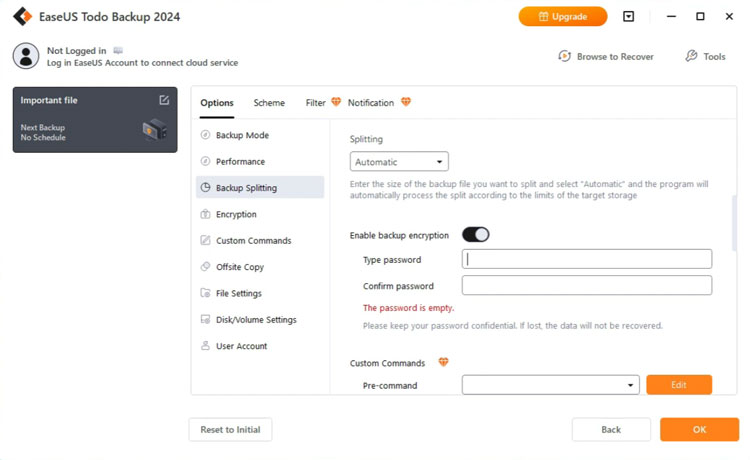The image size is (750, 460).
Task: Click the Tools wrench icon
Action: coord(691,56)
